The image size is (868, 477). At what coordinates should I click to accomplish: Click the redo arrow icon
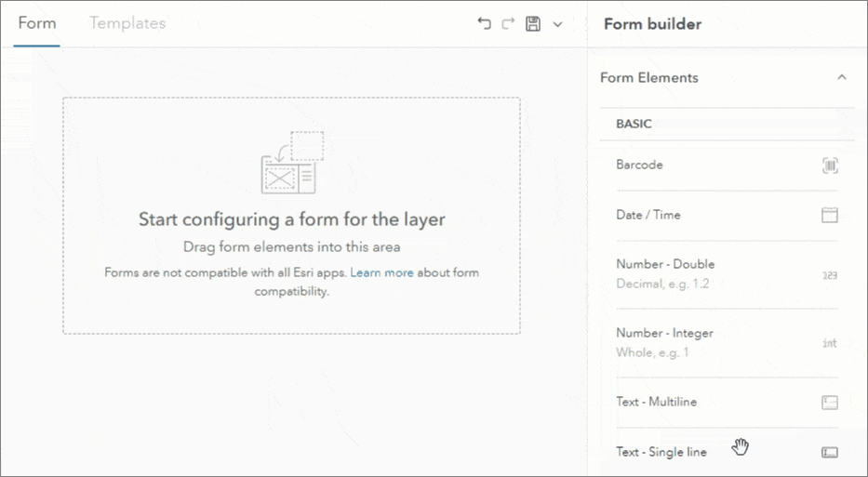pos(508,23)
